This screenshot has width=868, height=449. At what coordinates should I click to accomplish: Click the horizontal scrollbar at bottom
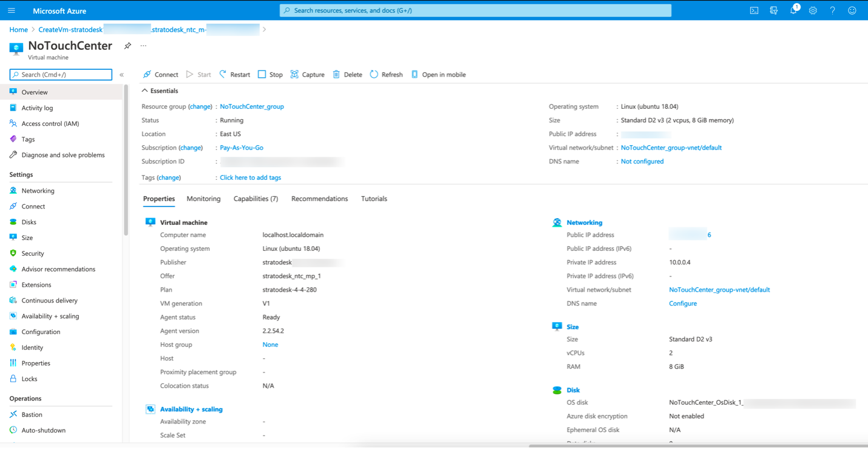[698, 446]
